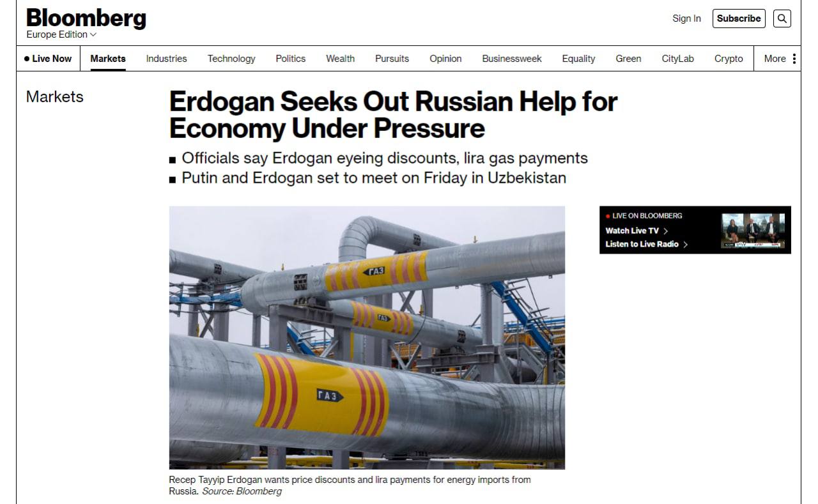Image resolution: width=818 pixels, height=504 pixels.
Task: Click the Markets section label on left
Action: [55, 97]
